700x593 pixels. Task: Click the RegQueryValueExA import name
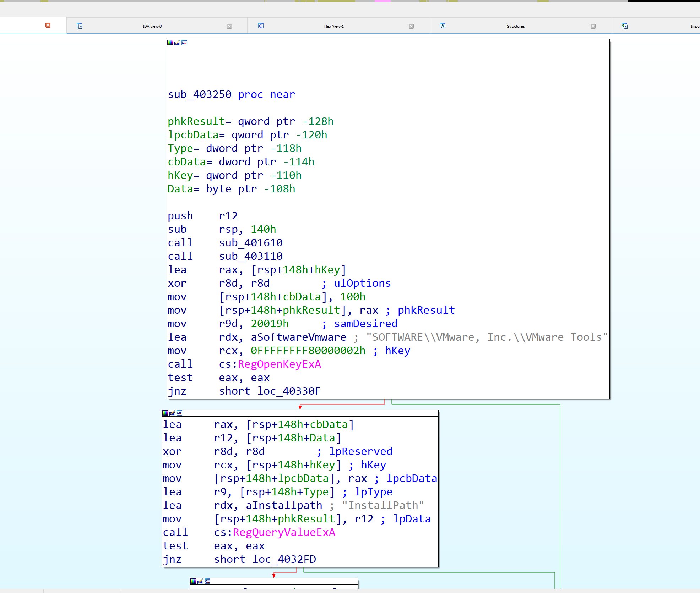click(x=284, y=532)
